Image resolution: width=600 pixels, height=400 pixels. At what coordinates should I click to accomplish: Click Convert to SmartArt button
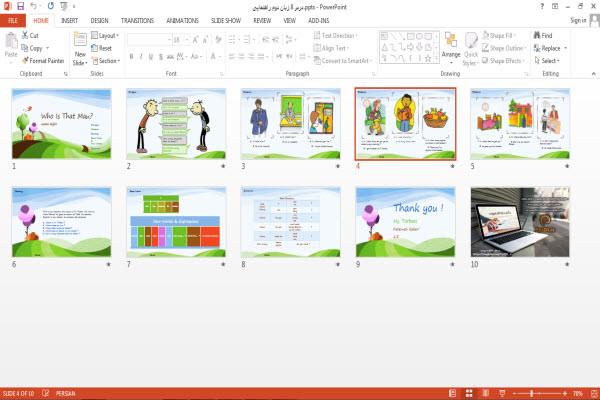343,60
